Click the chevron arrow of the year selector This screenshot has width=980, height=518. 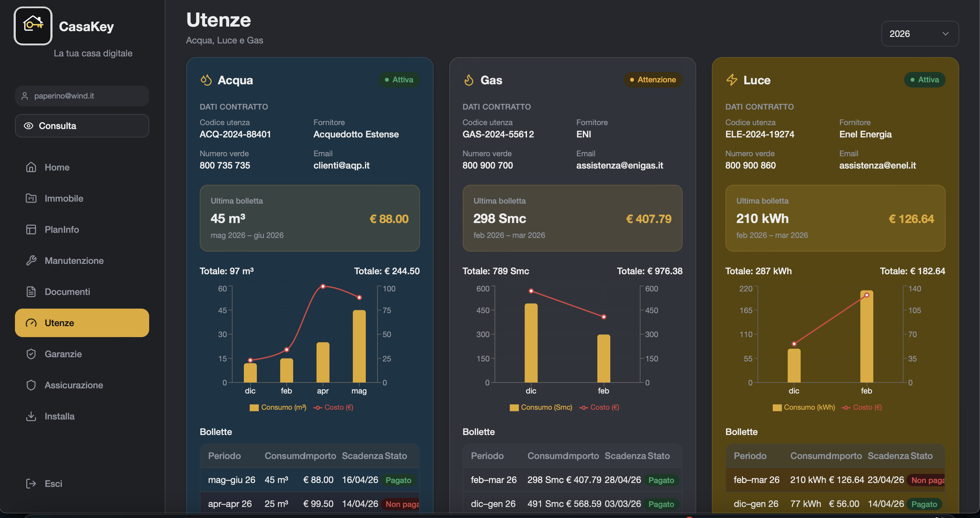coord(945,34)
